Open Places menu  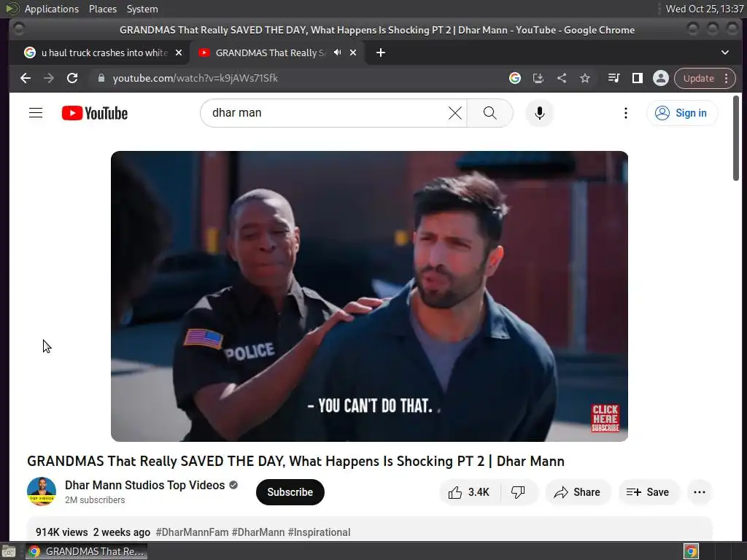103,9
